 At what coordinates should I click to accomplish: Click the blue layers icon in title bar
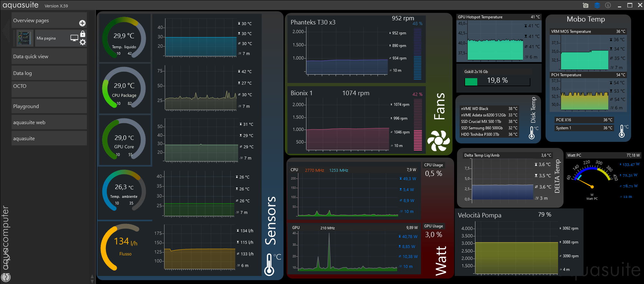(597, 5)
